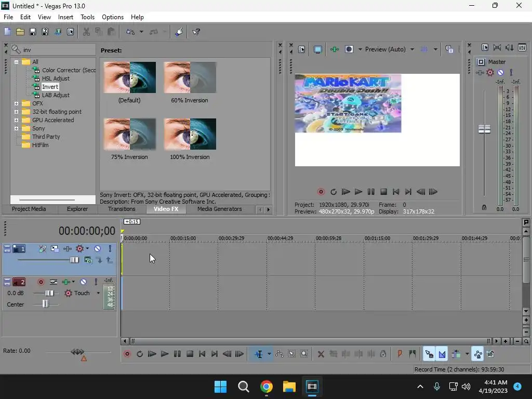Mute the Master bus
Image resolution: width=532 pixels, height=399 pixels.
point(500,72)
